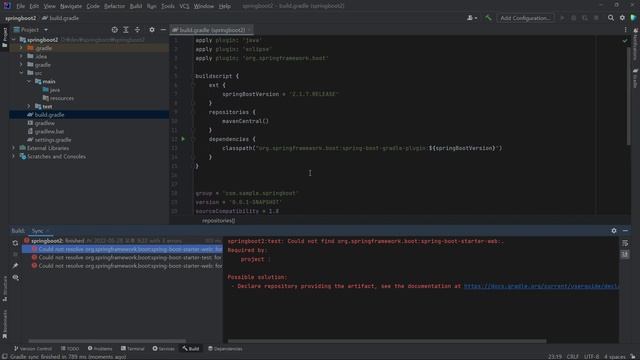This screenshot has height=360, width=640.
Task: Expand the .gradle folder
Action: pos(21,48)
